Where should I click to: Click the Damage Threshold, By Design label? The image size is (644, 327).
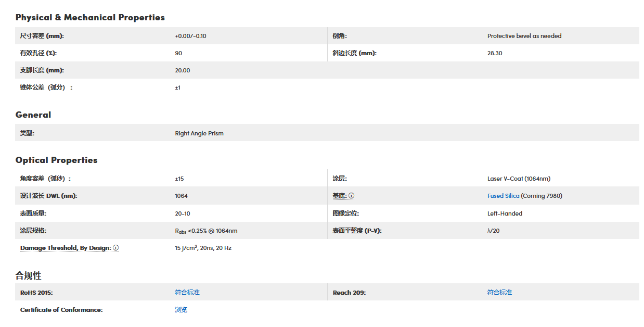(x=65, y=248)
